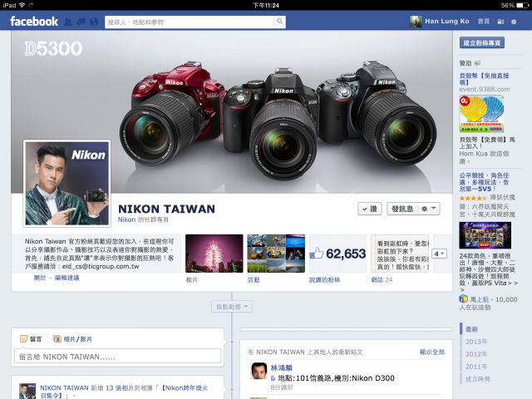Open 說讚的粉絲 likes tab label
The width and height of the screenshot is (532, 399).
(325, 280)
